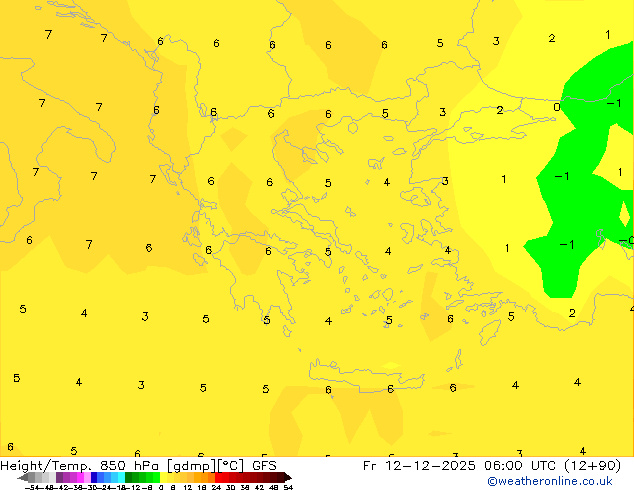The width and height of the screenshot is (634, 490).
Task: Click the bright red legend swatch above 24
Action: 218,477
